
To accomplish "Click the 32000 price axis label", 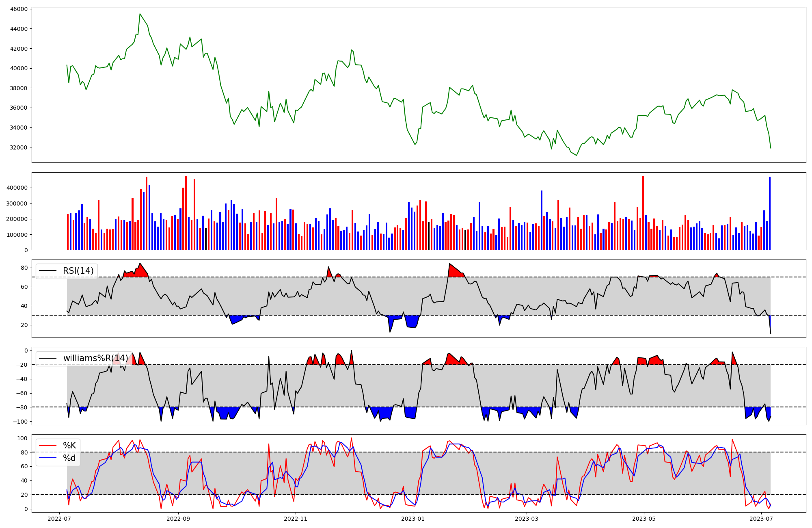I will [18, 147].
